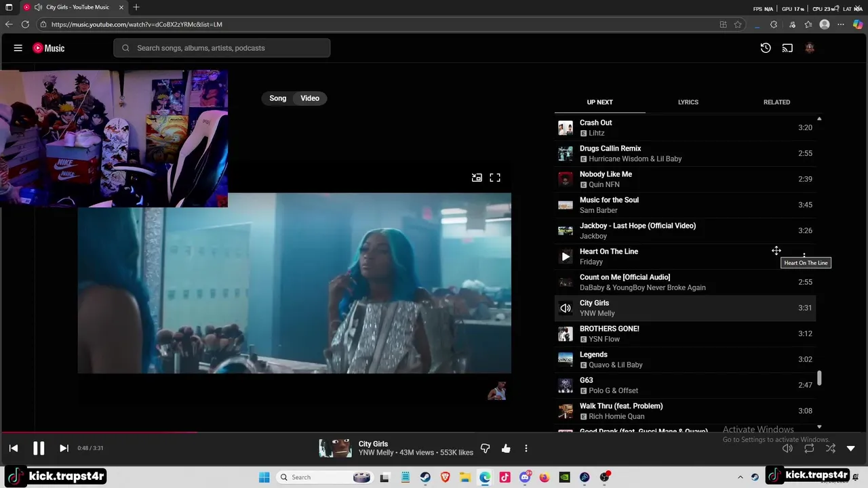Click the browser address bar URL
868x488 pixels.
[x=136, y=24]
